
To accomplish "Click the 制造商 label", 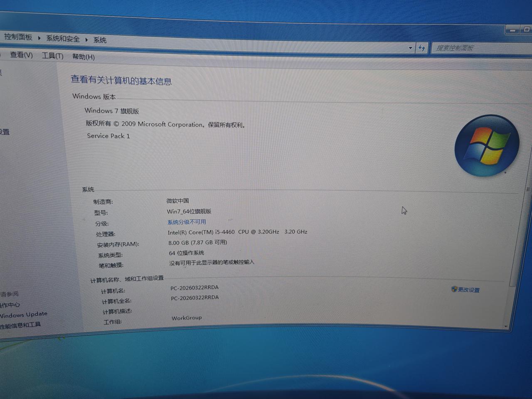I will tap(103, 202).
